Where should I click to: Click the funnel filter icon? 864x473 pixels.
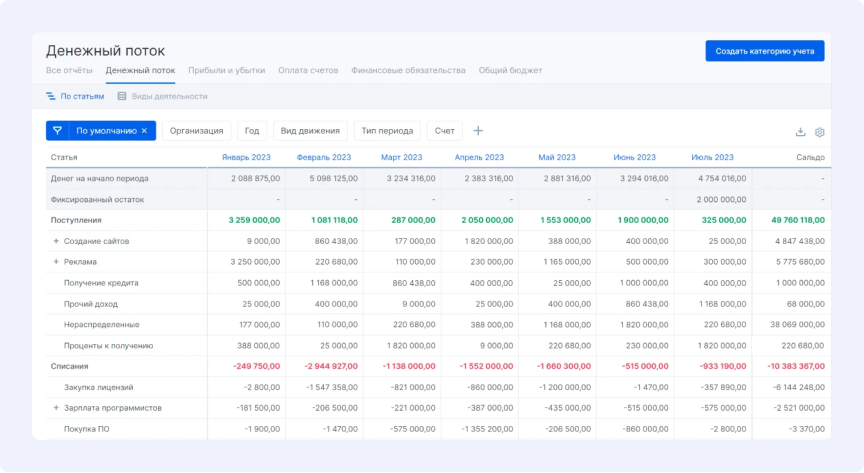(57, 131)
